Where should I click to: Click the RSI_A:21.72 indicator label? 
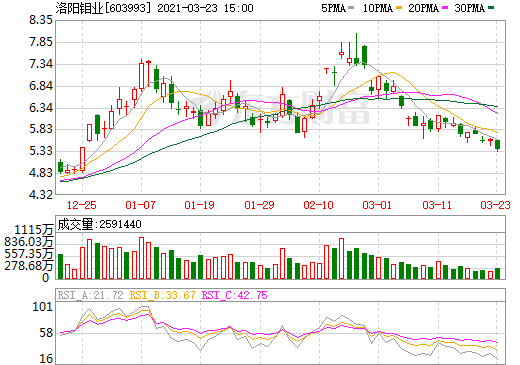90,295
